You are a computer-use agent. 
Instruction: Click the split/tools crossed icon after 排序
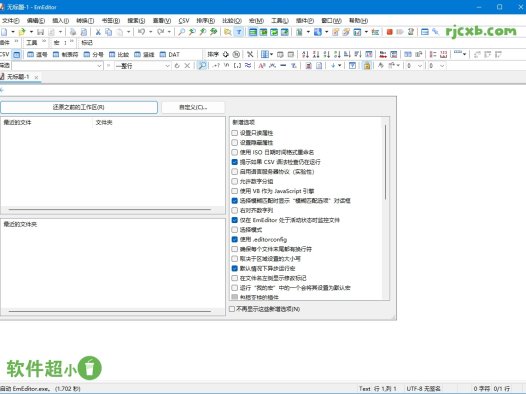[250, 54]
